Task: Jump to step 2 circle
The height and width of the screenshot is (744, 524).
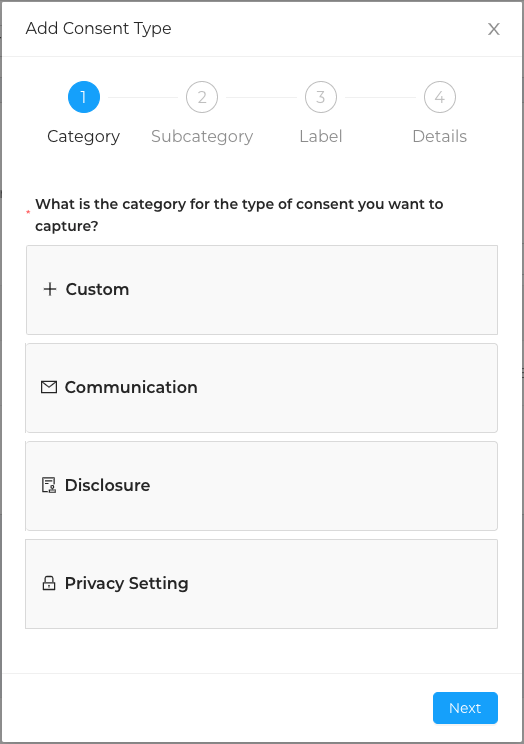Action: [202, 97]
